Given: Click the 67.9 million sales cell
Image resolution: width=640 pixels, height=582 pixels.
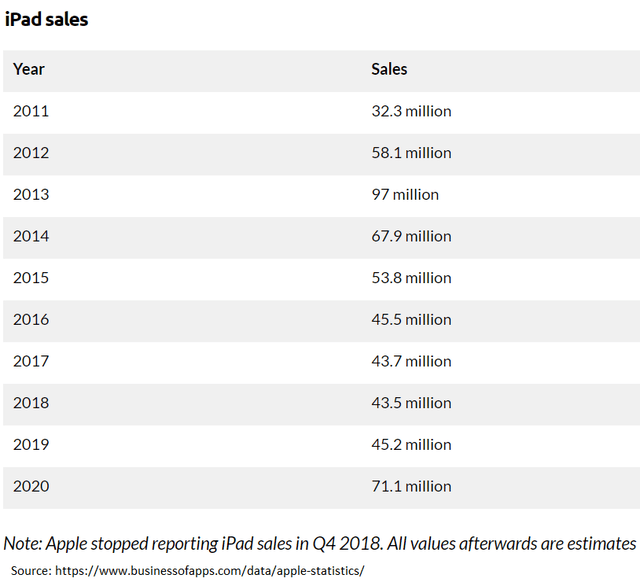Looking at the screenshot, I should point(411,236).
